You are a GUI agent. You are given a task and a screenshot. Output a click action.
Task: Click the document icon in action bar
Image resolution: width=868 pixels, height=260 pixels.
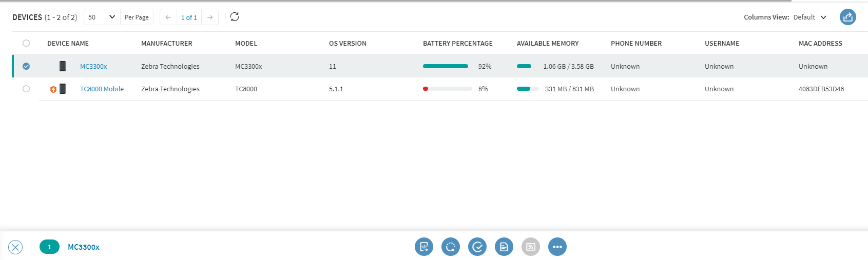(x=504, y=247)
